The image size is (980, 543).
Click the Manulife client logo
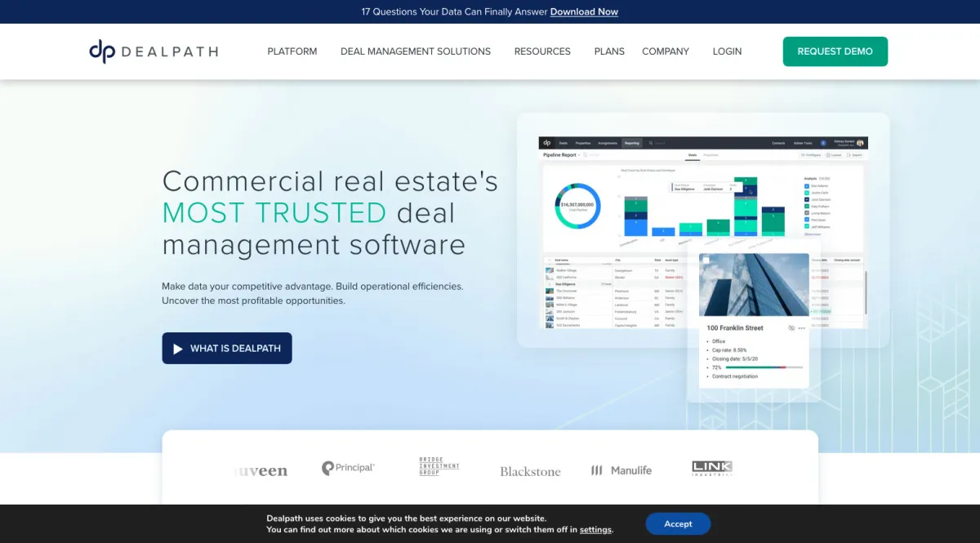pyautogui.click(x=621, y=470)
